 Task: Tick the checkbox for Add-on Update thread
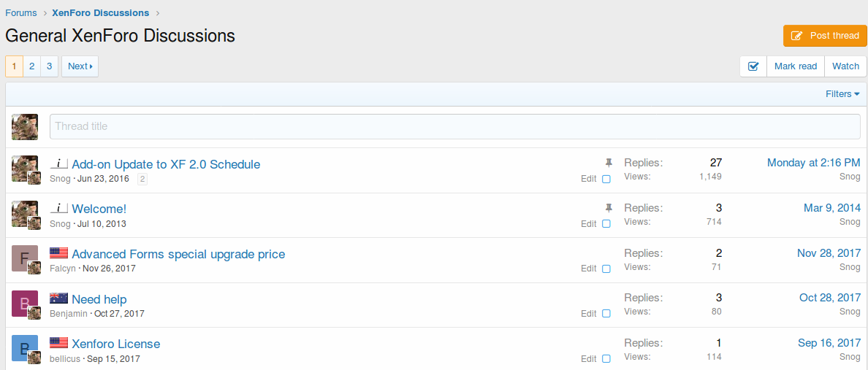(x=606, y=179)
